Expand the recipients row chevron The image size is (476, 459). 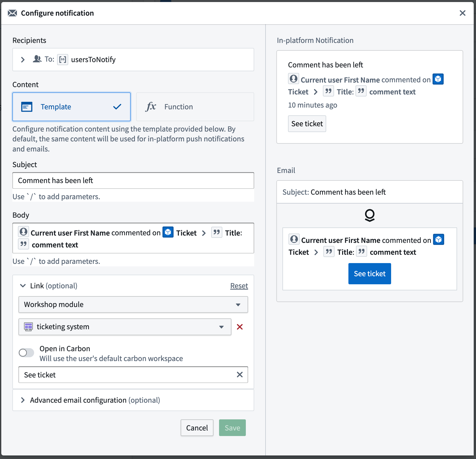23,60
